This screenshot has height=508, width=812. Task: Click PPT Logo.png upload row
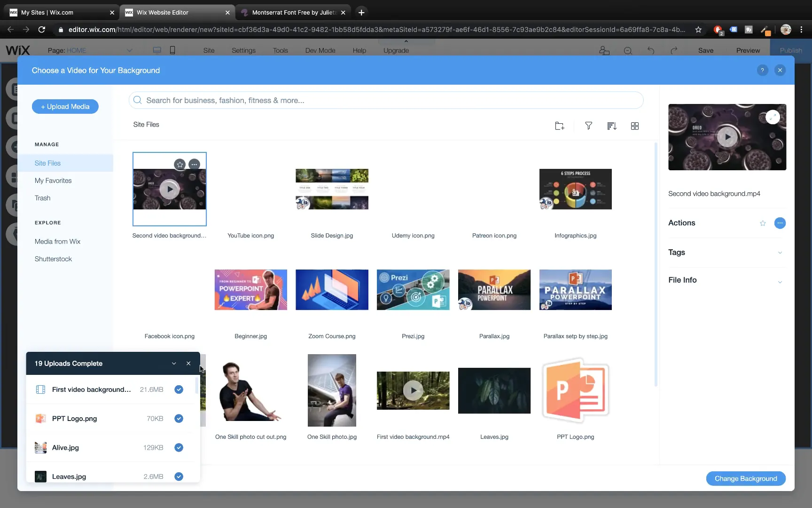coord(111,419)
